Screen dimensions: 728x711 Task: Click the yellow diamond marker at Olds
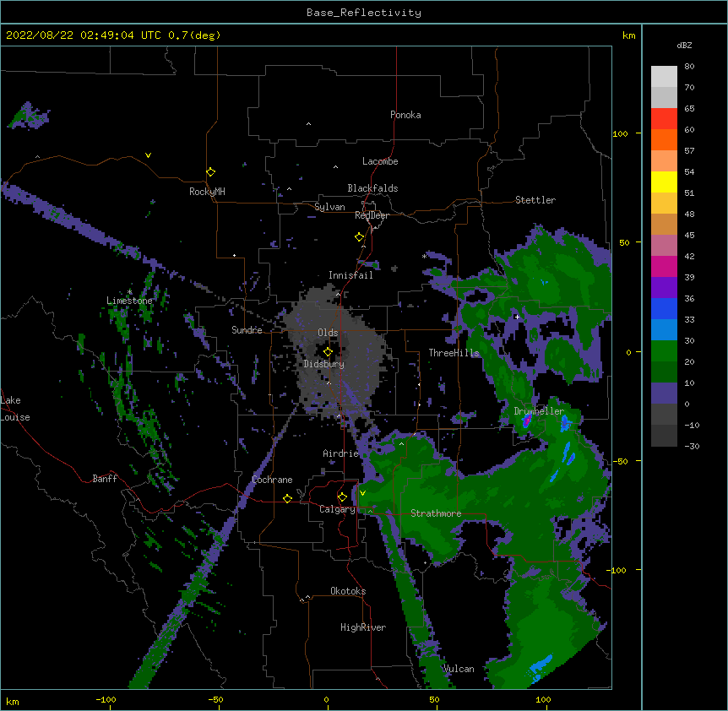pos(328,351)
